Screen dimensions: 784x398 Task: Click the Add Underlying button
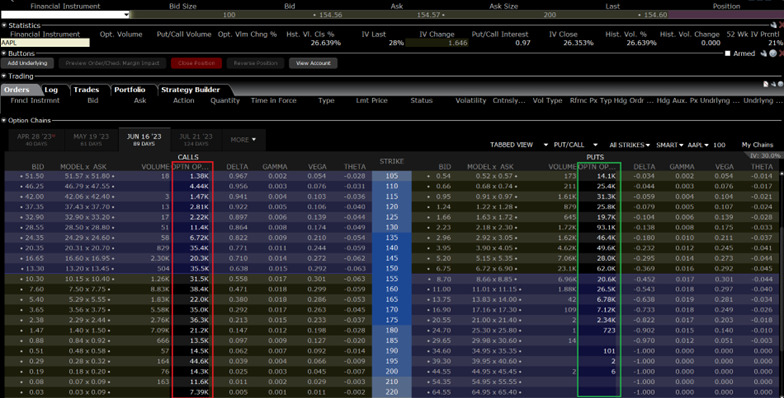pos(27,64)
